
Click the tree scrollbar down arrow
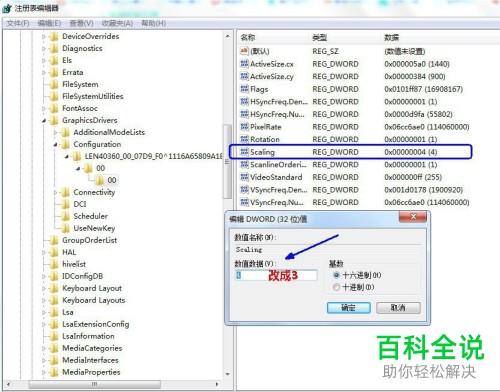click(x=228, y=374)
